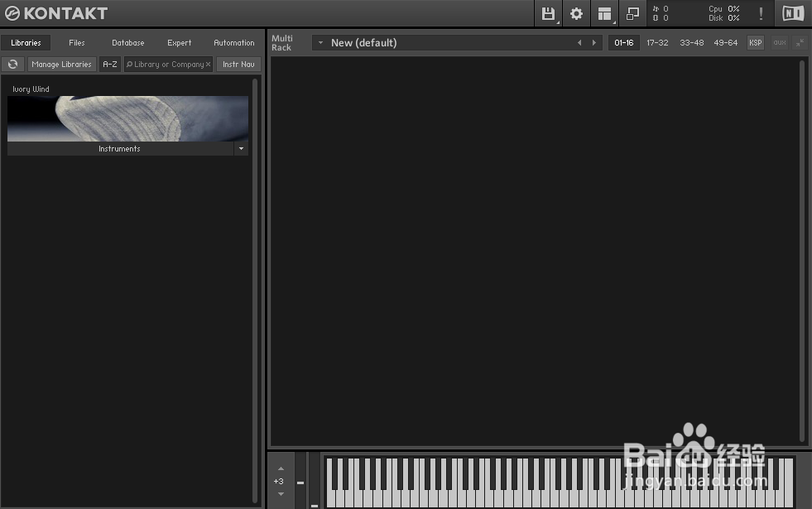Click the Manage Libraries button

pyautogui.click(x=61, y=65)
